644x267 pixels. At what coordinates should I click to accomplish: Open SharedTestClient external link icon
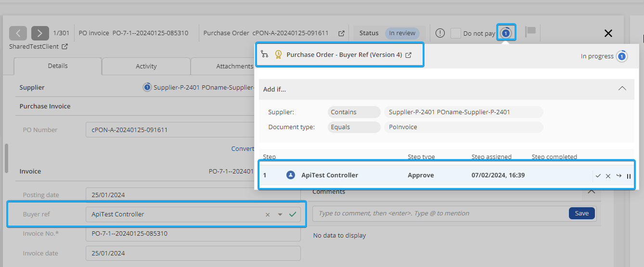tap(64, 47)
